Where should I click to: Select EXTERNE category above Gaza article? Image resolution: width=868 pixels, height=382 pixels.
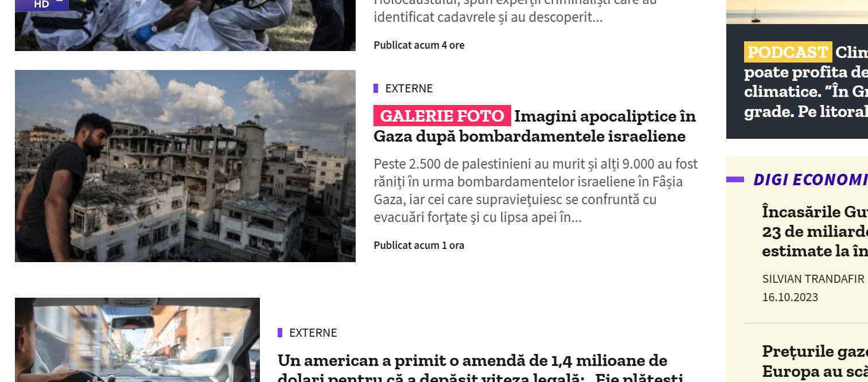pyautogui.click(x=409, y=88)
